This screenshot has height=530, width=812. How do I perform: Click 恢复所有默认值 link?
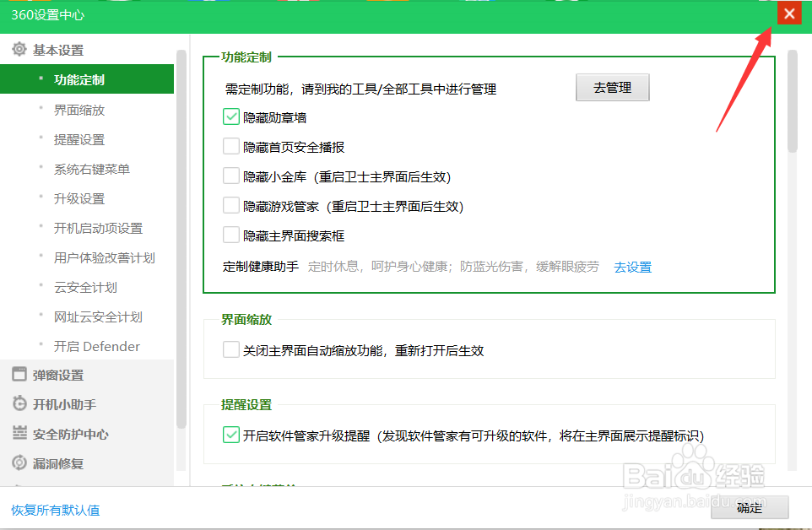click(x=56, y=510)
